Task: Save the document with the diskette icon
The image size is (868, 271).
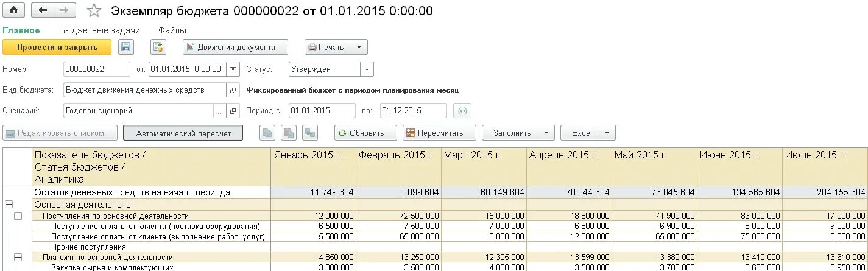Action: click(125, 48)
